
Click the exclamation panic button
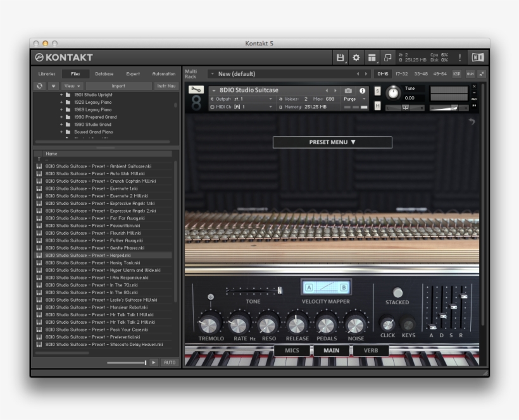(460, 58)
